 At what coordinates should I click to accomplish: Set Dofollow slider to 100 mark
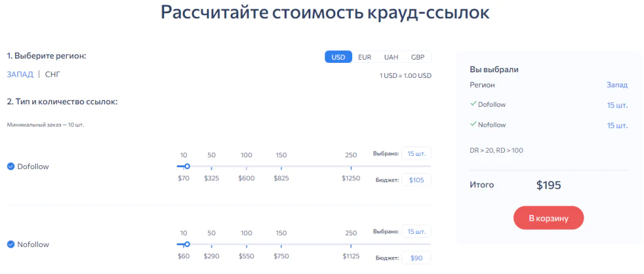tap(247, 167)
